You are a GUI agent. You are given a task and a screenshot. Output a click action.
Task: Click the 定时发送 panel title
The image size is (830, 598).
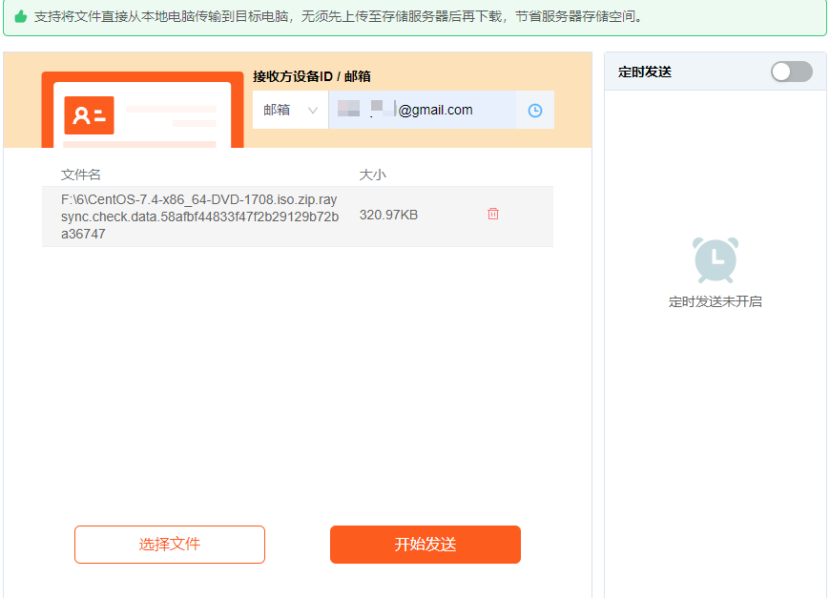tap(645, 72)
